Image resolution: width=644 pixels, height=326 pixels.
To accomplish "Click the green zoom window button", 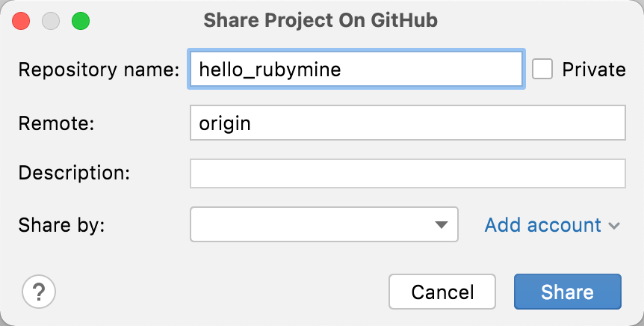I will coord(80,21).
